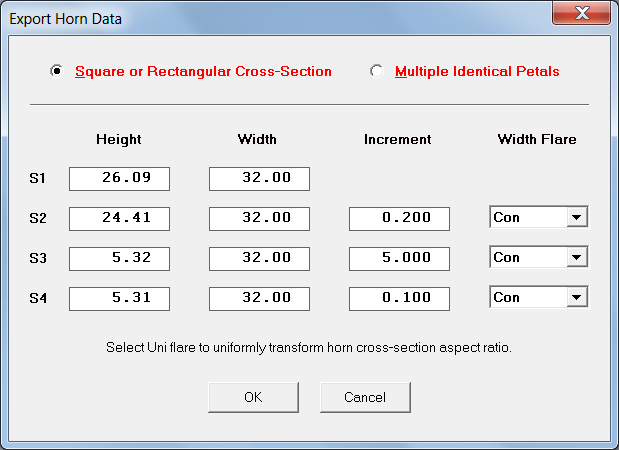The width and height of the screenshot is (619, 450).
Task: Click the S1 row label
Action: (38, 178)
